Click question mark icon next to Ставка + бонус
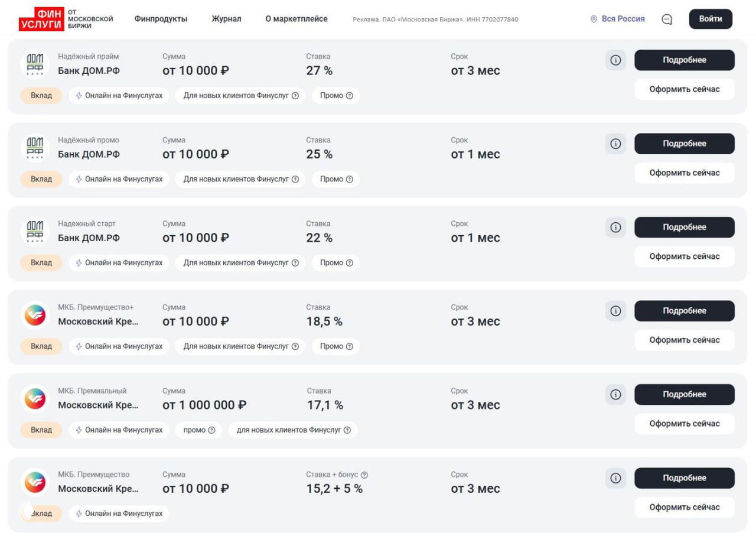 (x=364, y=475)
